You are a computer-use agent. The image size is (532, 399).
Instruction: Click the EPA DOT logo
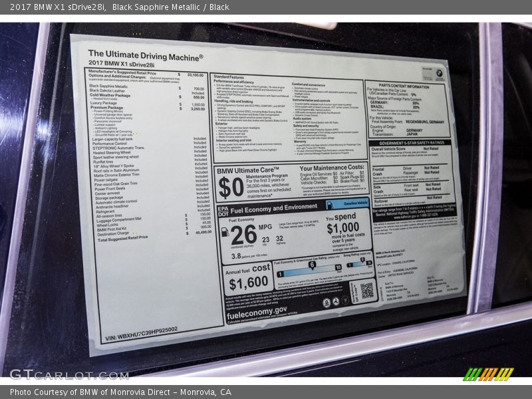223,211
